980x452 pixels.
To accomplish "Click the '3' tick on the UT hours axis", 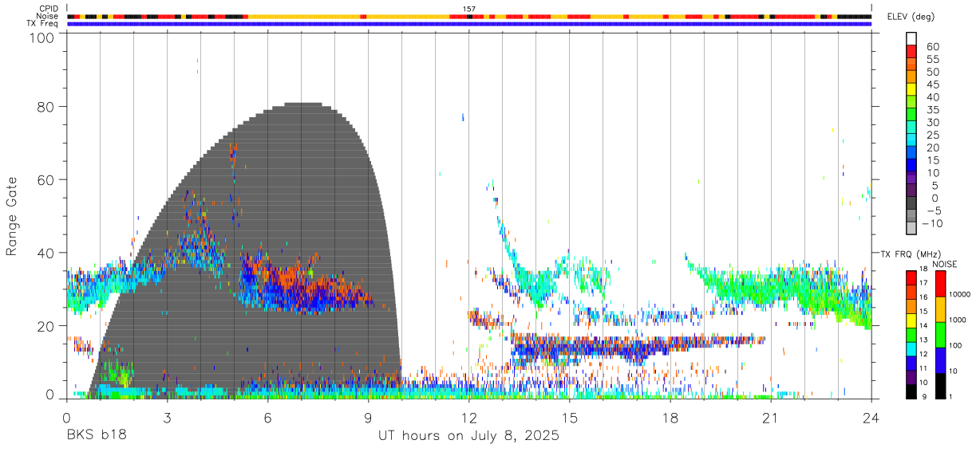I will 167,417.
